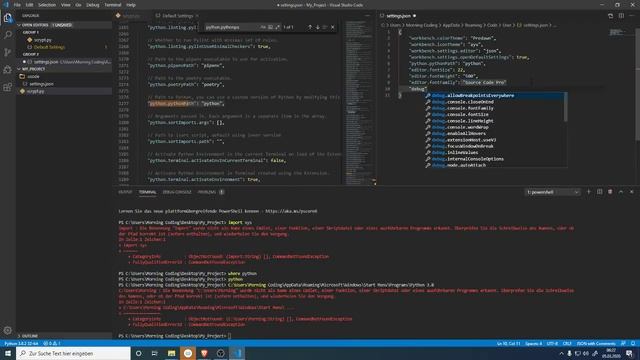Click the Python interpreter version in status bar
Screen dimensions: 640x360
tap(21, 344)
